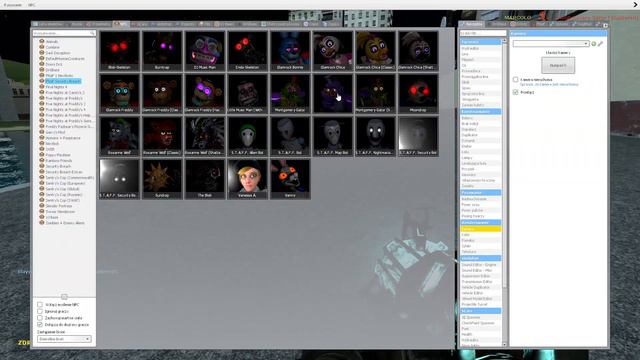Screen dimensions: 640x360
Task: Pick the Glamrock Chica (Classic) icon
Action: (376, 51)
